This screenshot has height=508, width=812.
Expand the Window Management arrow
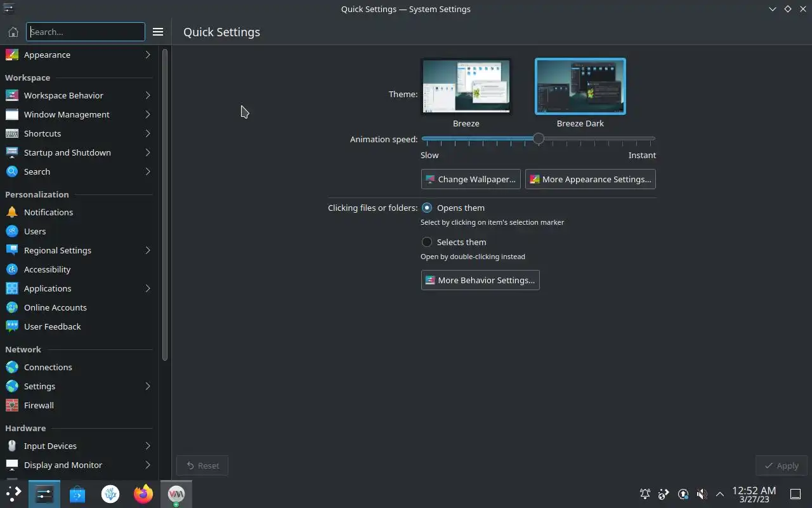[148, 114]
